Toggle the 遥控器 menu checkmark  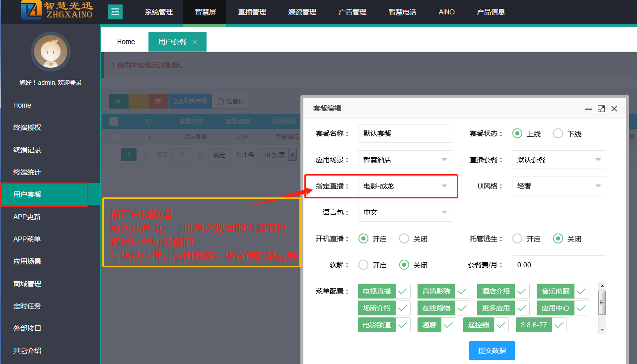501,325
